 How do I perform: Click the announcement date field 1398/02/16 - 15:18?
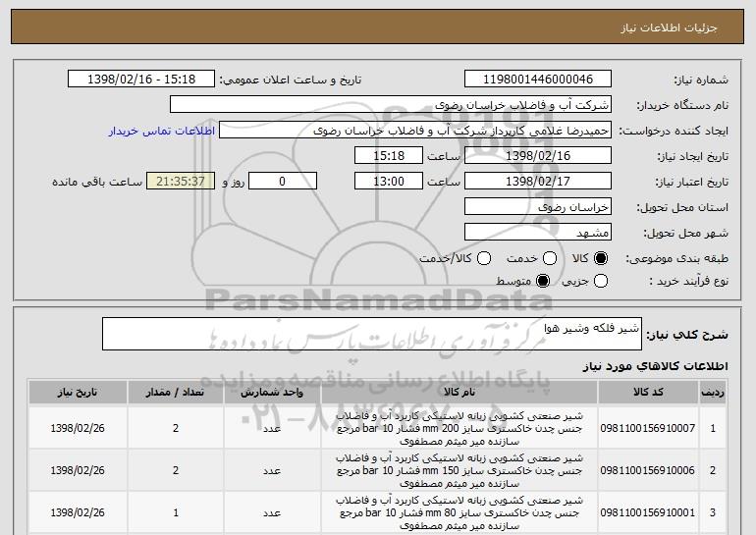pos(141,80)
